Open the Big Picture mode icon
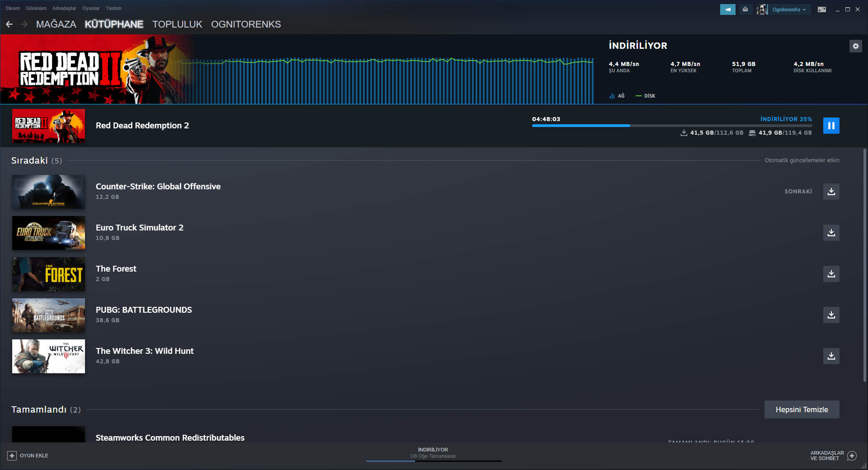 pyautogui.click(x=822, y=9)
